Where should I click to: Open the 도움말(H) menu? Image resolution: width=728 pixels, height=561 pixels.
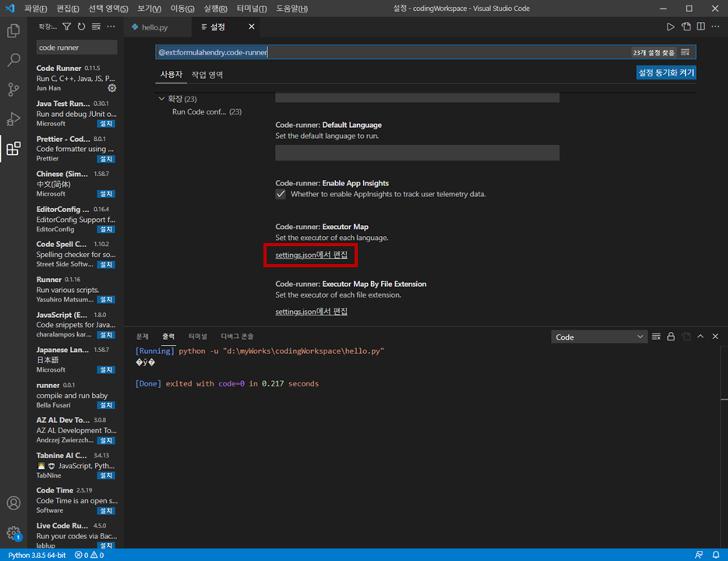click(292, 9)
